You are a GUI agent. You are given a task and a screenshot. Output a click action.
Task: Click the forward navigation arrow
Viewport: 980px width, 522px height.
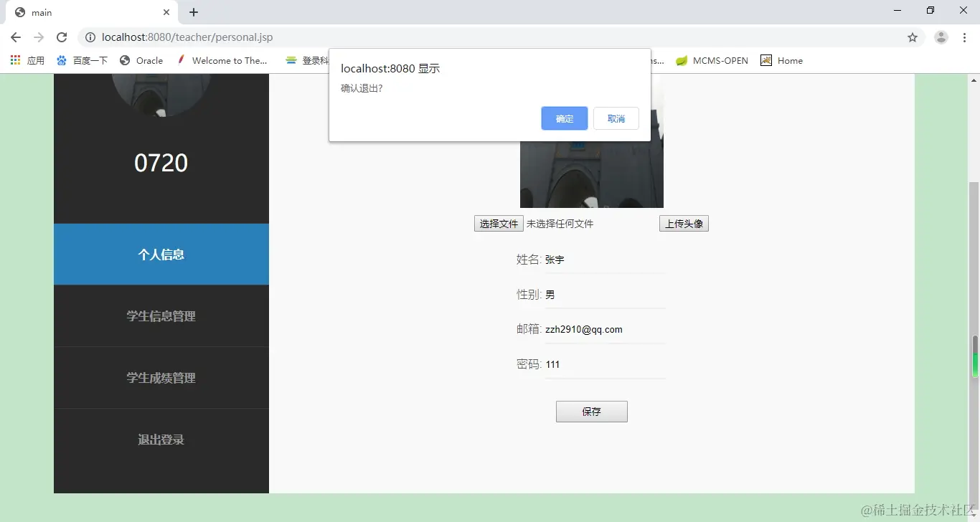(x=39, y=37)
